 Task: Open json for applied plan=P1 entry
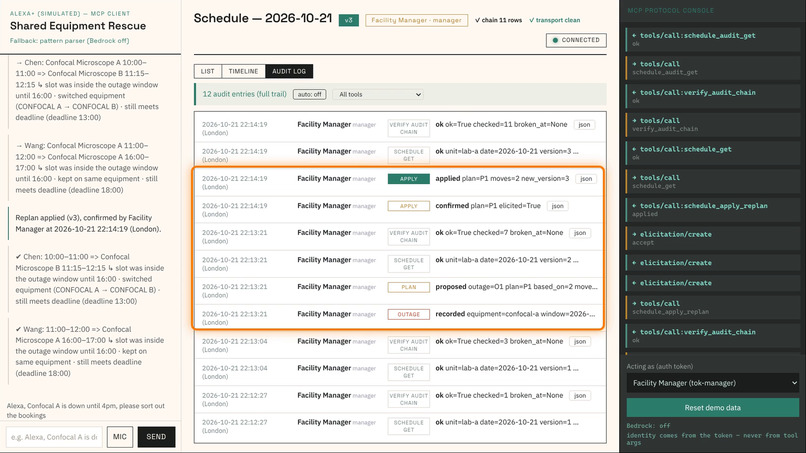[x=586, y=178]
